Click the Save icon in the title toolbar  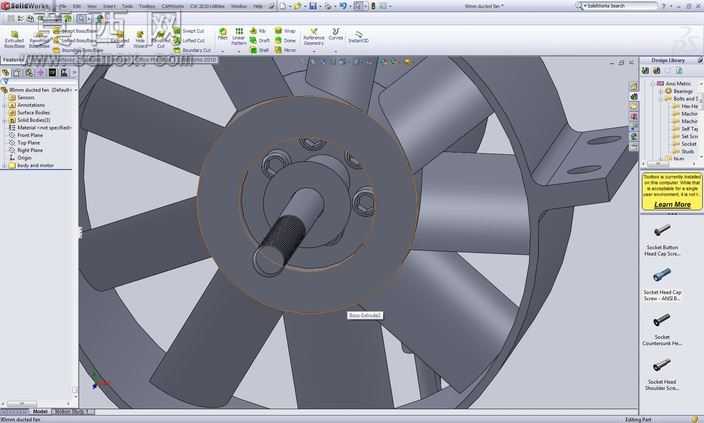[313, 6]
